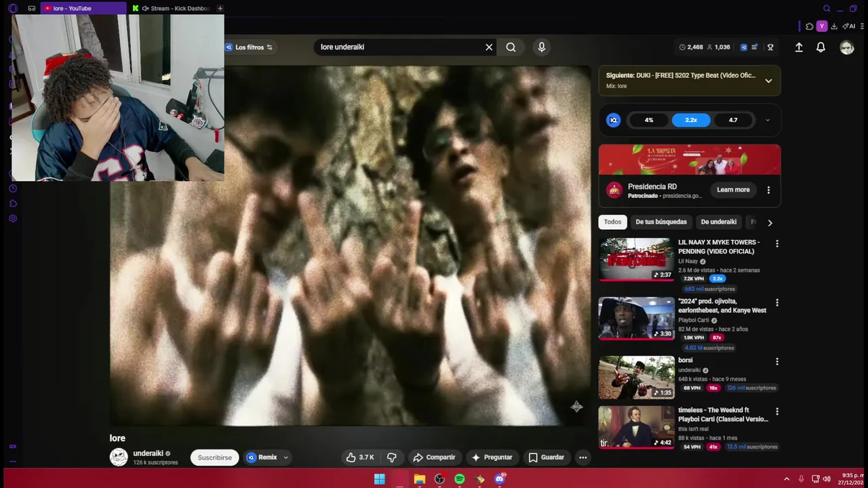The height and width of the screenshot is (488, 868).
Task: Save the video with Guardar
Action: (546, 457)
